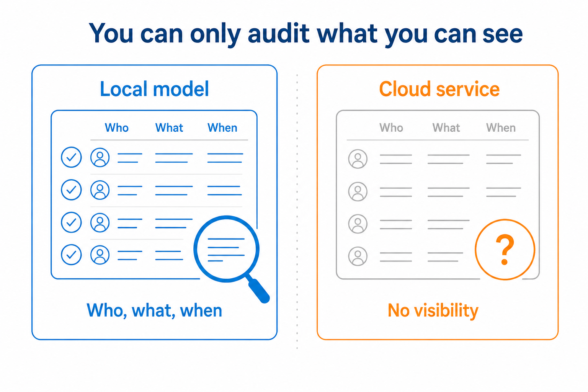Click the gray 'When' header in Cloud service

coord(501,128)
